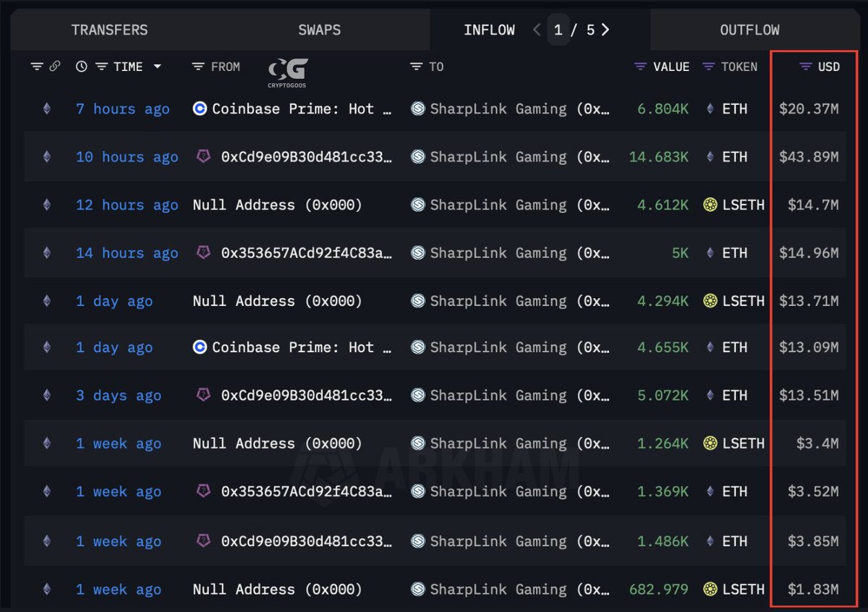This screenshot has width=868, height=612.
Task: Click the 6.804K value cell
Action: point(663,109)
